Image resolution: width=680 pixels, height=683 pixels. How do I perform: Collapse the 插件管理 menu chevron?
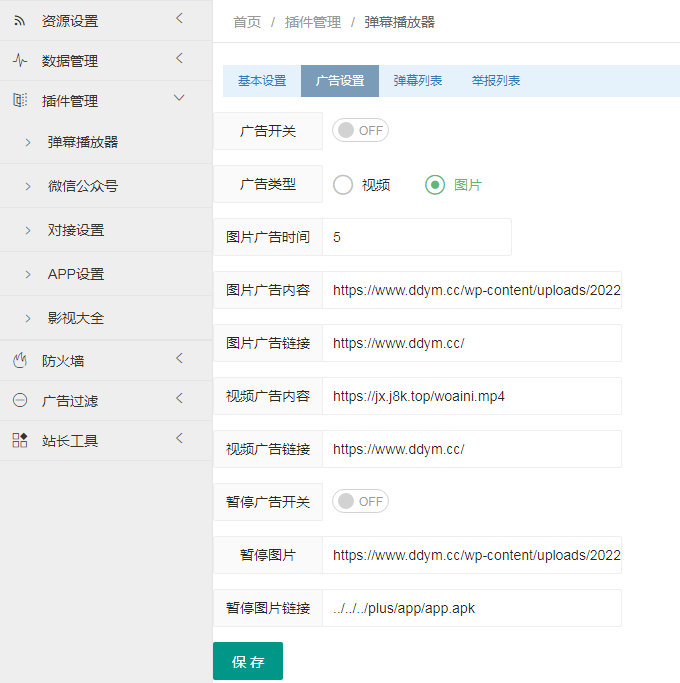(x=179, y=99)
